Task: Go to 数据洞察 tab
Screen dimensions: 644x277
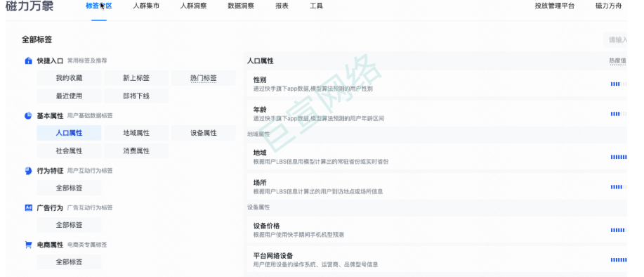Action: pyautogui.click(x=241, y=6)
